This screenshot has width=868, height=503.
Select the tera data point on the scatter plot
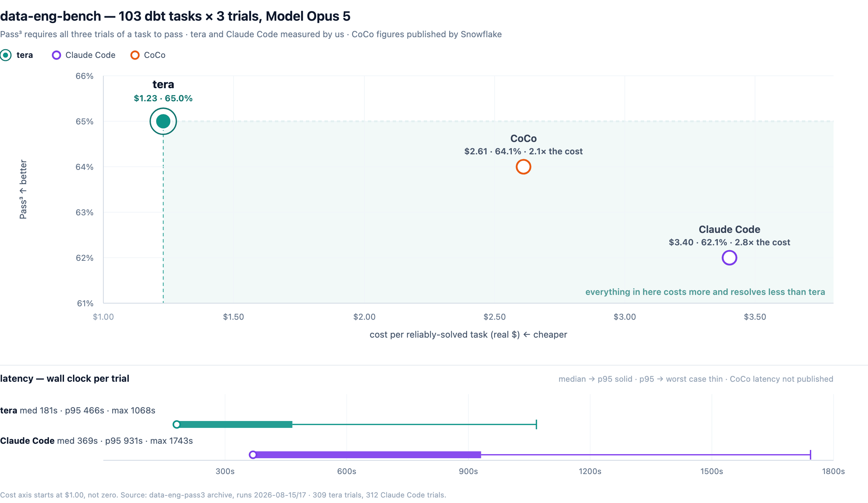[163, 121]
